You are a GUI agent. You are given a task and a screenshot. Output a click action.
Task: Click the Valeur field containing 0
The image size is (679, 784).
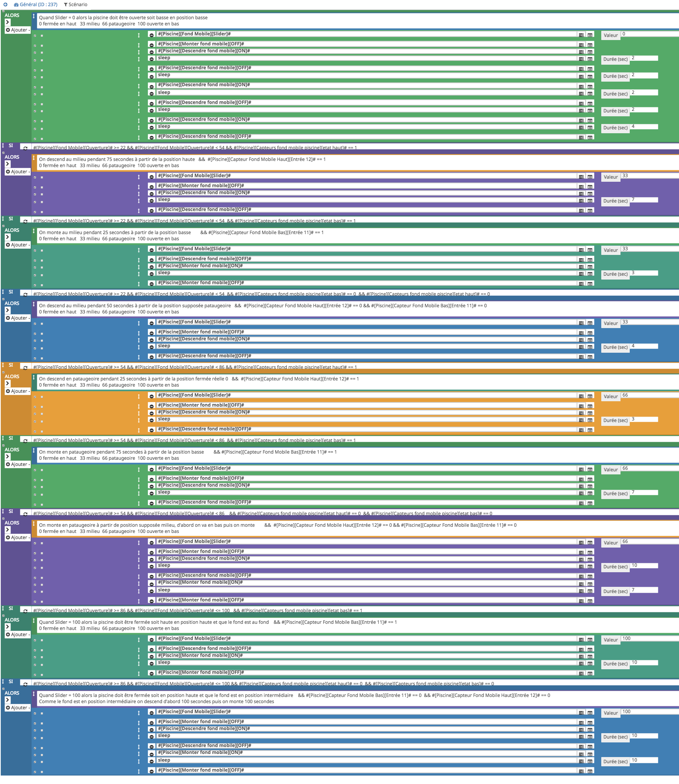click(650, 34)
